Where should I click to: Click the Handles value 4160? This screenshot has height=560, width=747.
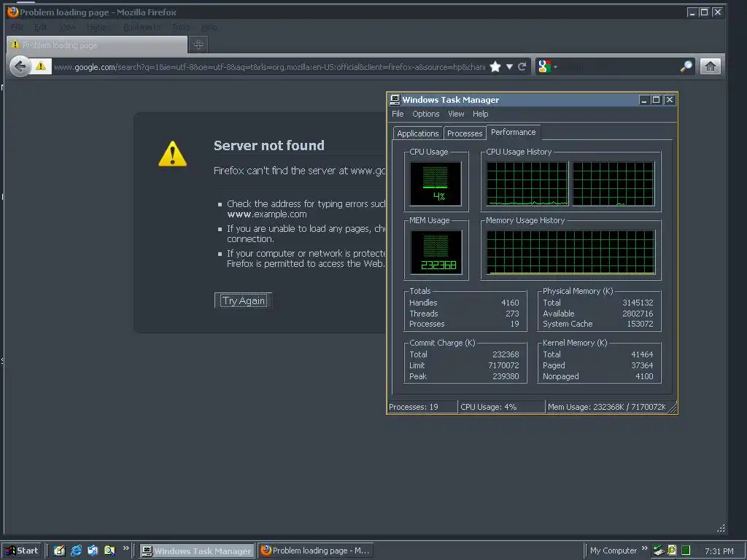point(510,303)
